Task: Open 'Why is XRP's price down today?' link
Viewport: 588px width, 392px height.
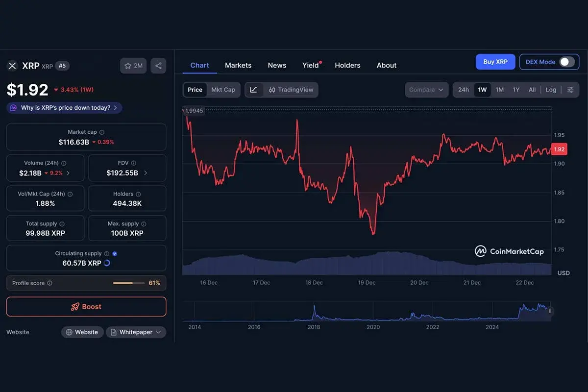Action: pos(64,107)
